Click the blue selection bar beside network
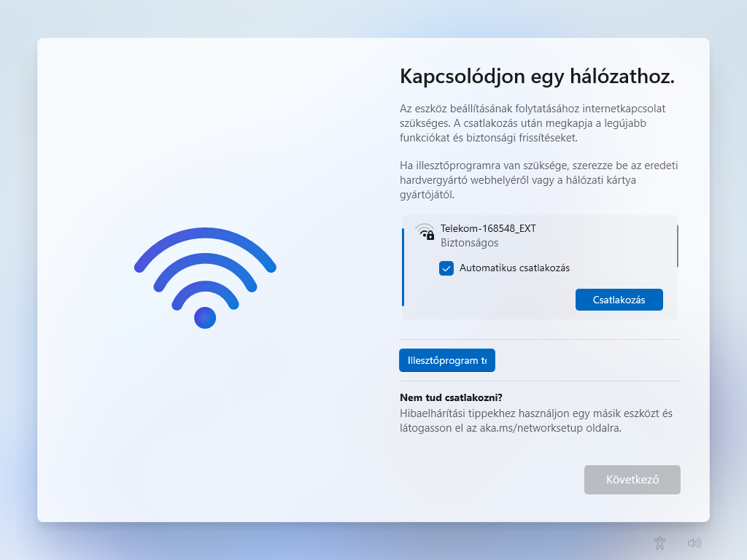The image size is (747, 560). point(403,267)
